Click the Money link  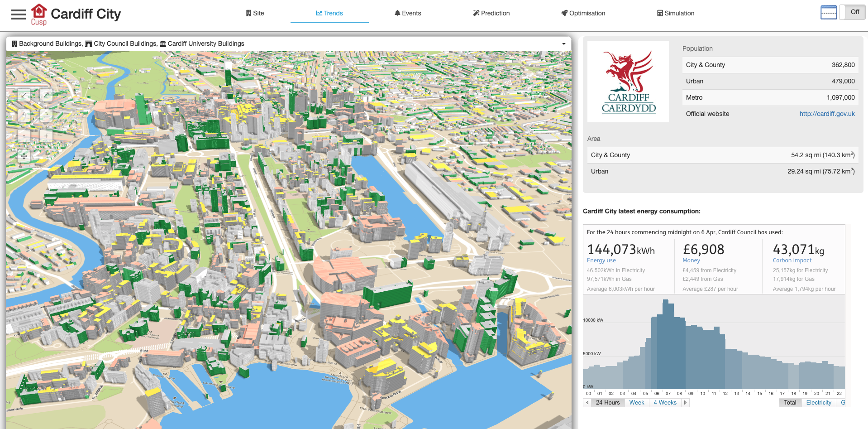pyautogui.click(x=691, y=260)
